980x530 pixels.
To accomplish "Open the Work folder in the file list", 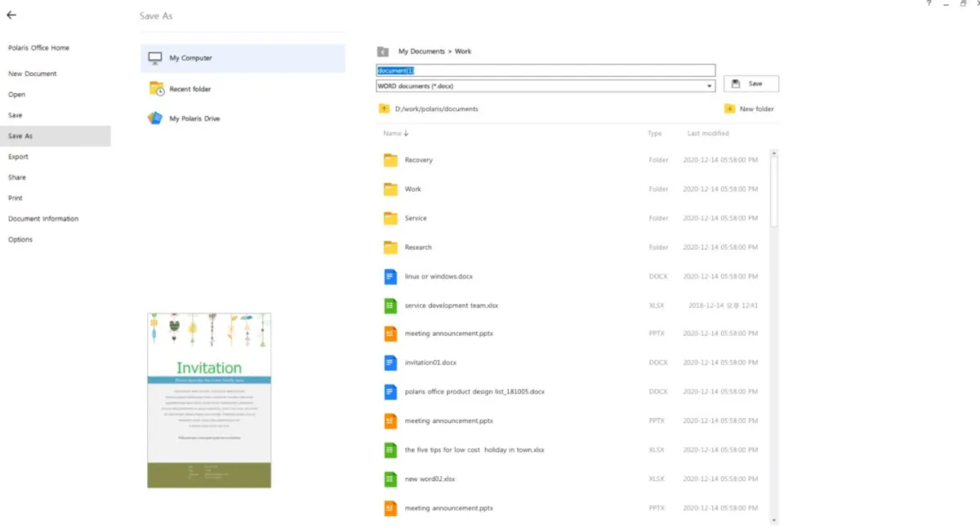I will [x=414, y=189].
